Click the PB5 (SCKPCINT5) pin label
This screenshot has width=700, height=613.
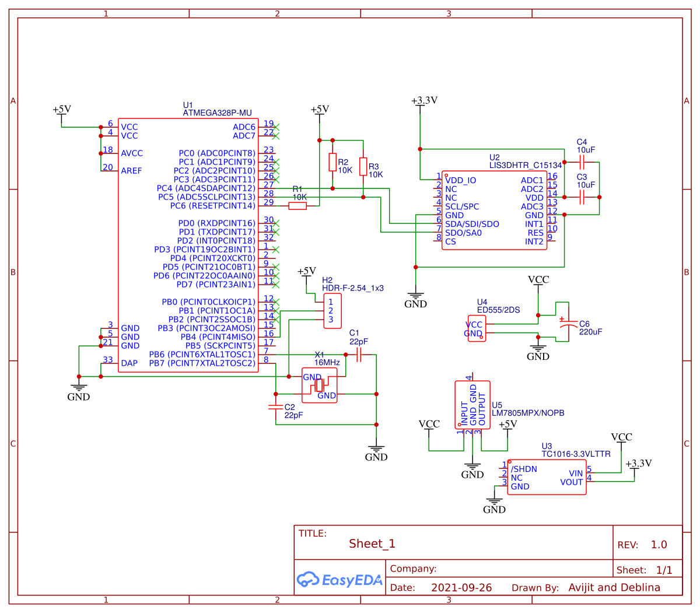click(x=220, y=346)
